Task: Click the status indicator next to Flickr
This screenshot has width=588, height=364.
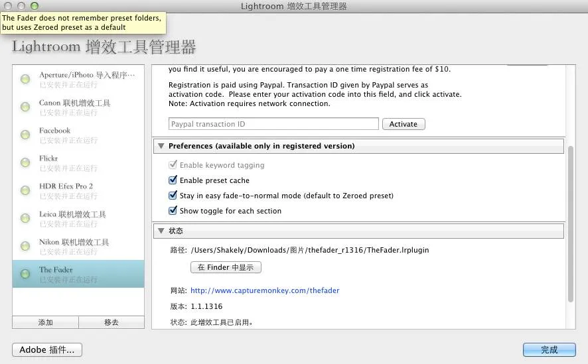Action: pyautogui.click(x=25, y=162)
